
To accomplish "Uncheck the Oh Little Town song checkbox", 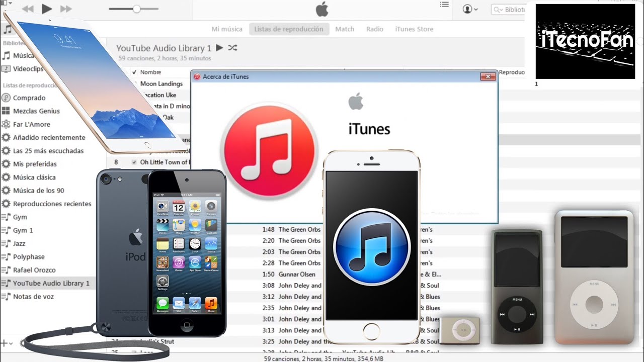I will pos(134,162).
